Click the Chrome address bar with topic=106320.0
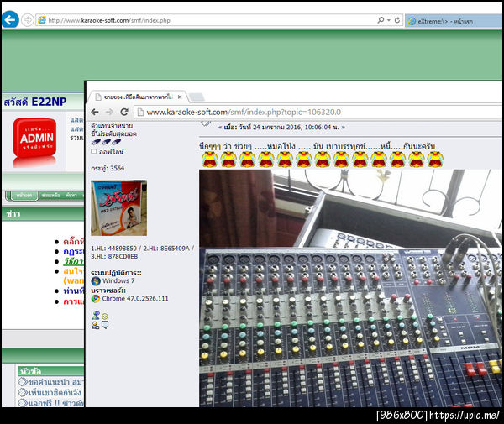 click(244, 113)
